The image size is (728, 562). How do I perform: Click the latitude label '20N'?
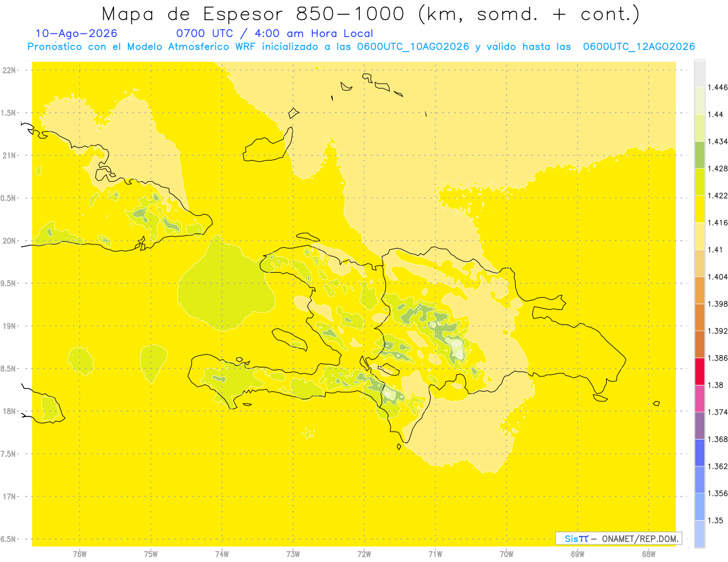click(9, 241)
